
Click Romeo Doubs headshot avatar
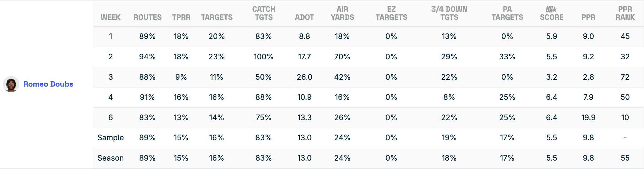pyautogui.click(x=11, y=84)
